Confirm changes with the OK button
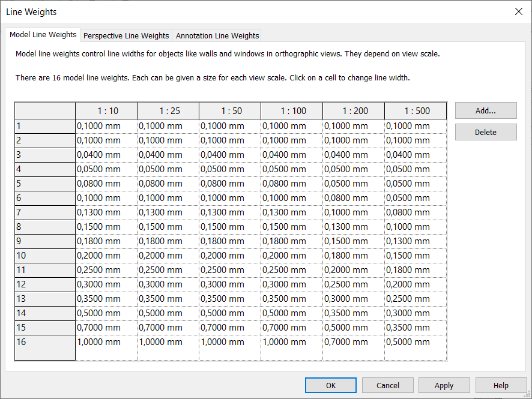 330,385
